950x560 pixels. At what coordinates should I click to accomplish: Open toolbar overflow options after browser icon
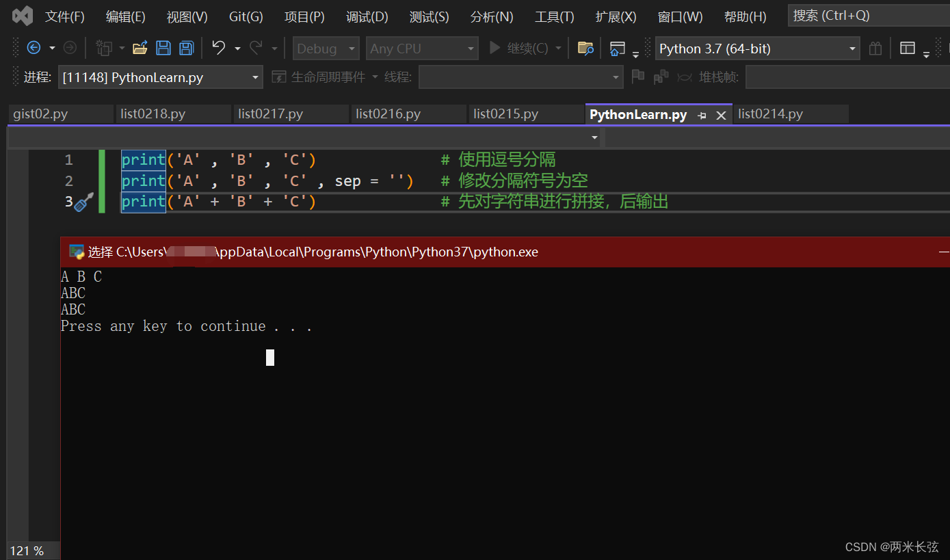[635, 53]
